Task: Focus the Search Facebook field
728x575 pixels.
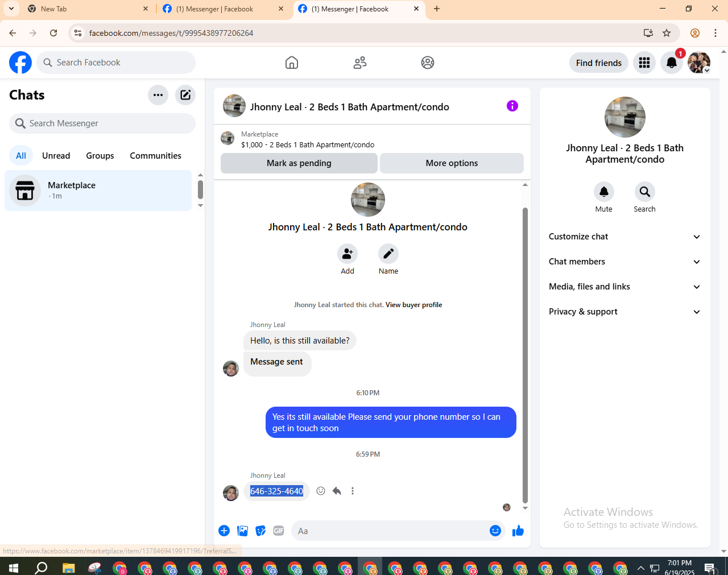Action: 116,63
